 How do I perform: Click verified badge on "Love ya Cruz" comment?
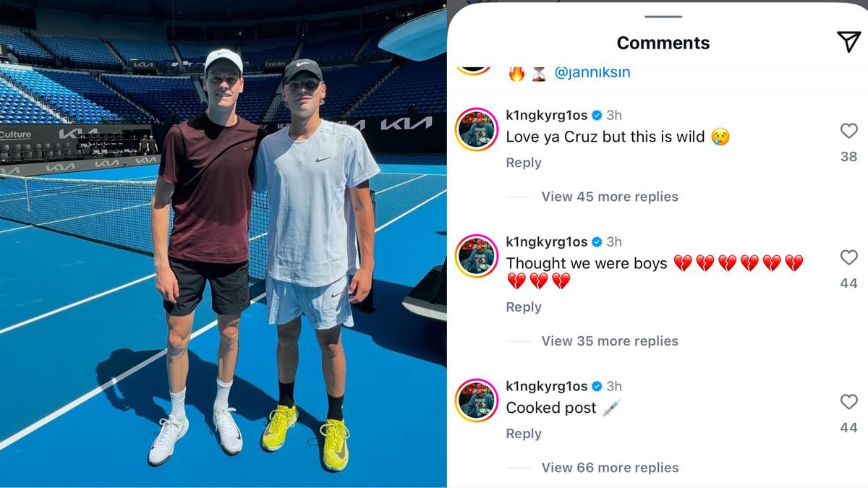[x=597, y=115]
